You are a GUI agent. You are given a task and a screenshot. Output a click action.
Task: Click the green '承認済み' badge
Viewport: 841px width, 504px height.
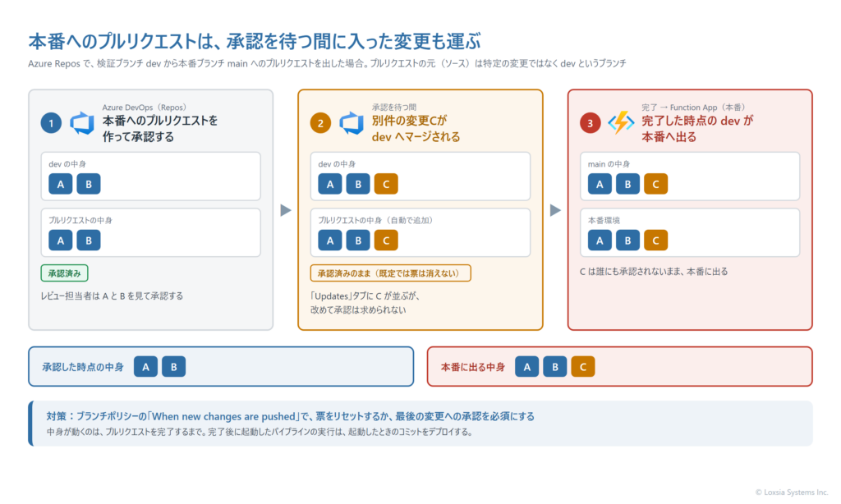point(64,273)
